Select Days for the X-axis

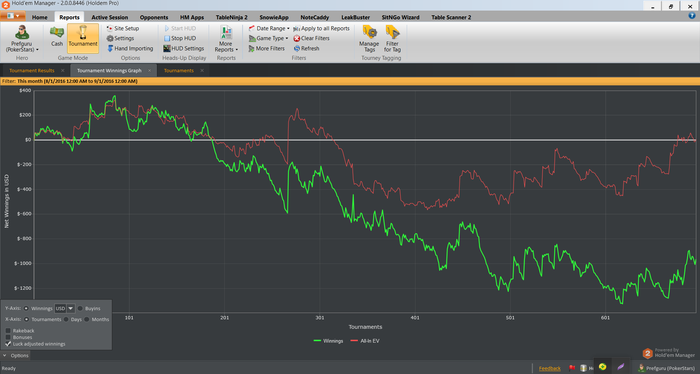[x=66, y=319]
